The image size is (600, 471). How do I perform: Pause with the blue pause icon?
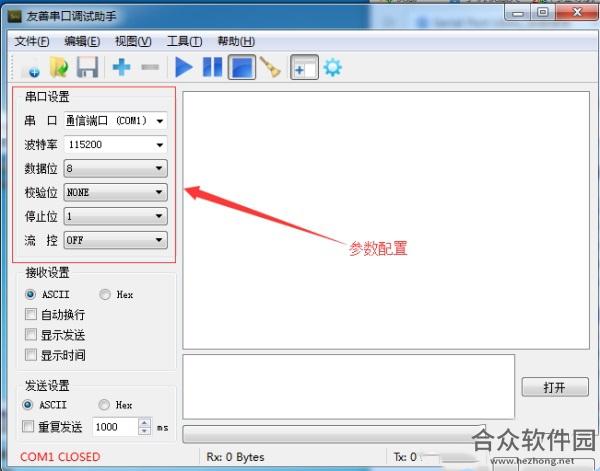pyautogui.click(x=212, y=68)
